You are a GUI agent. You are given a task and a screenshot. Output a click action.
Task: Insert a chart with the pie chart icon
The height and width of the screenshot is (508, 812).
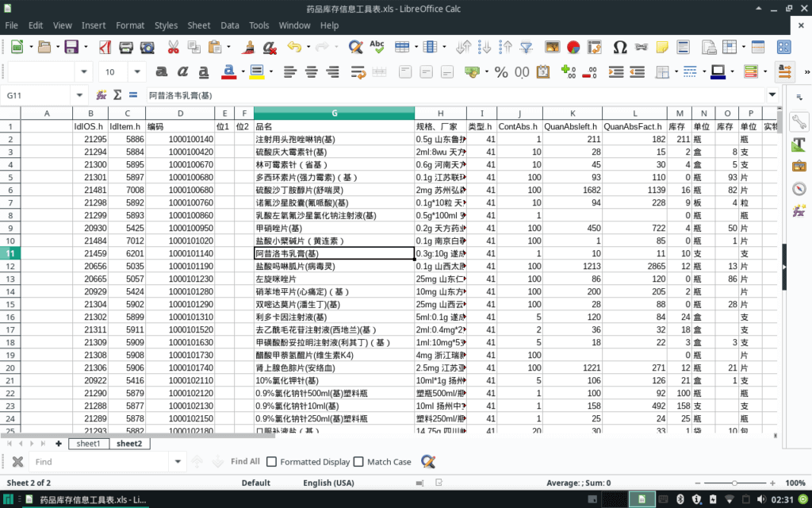pos(573,47)
